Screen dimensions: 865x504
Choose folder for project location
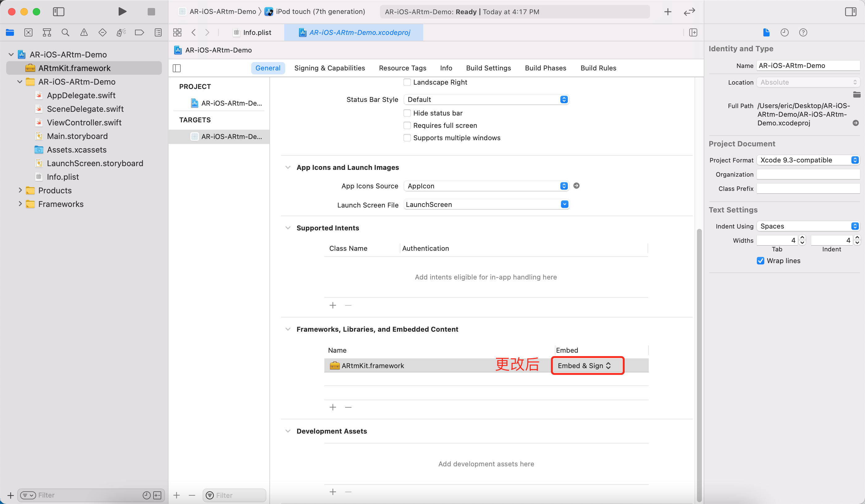856,94
